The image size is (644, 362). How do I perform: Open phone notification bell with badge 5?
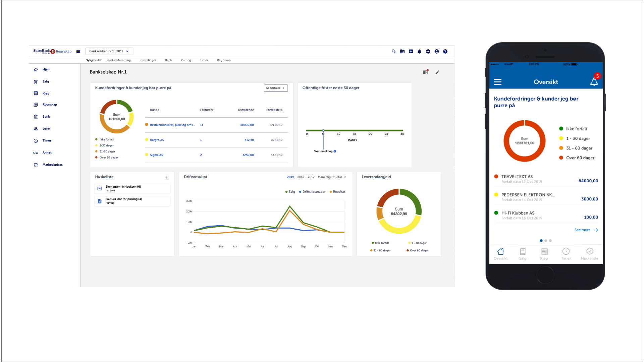[594, 81]
